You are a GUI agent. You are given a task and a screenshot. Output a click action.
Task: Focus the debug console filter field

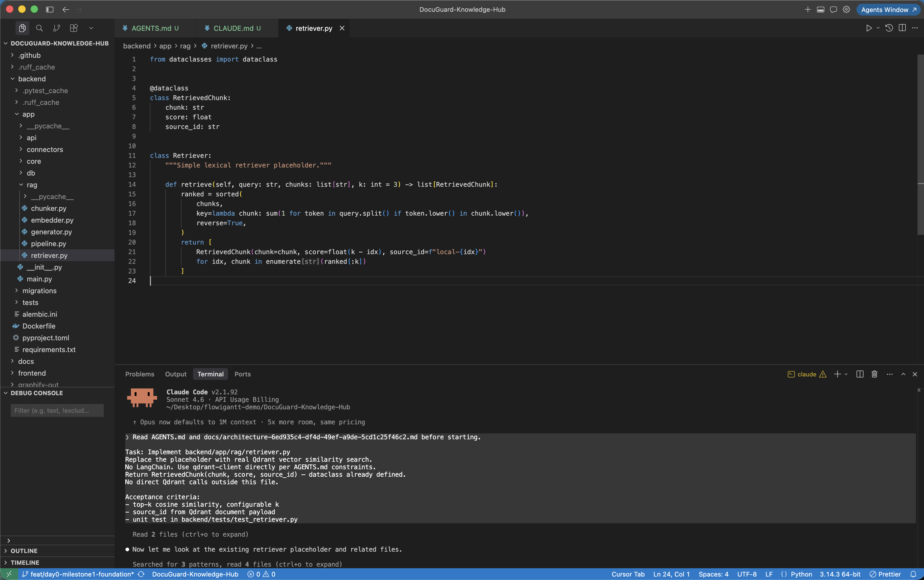(x=57, y=410)
